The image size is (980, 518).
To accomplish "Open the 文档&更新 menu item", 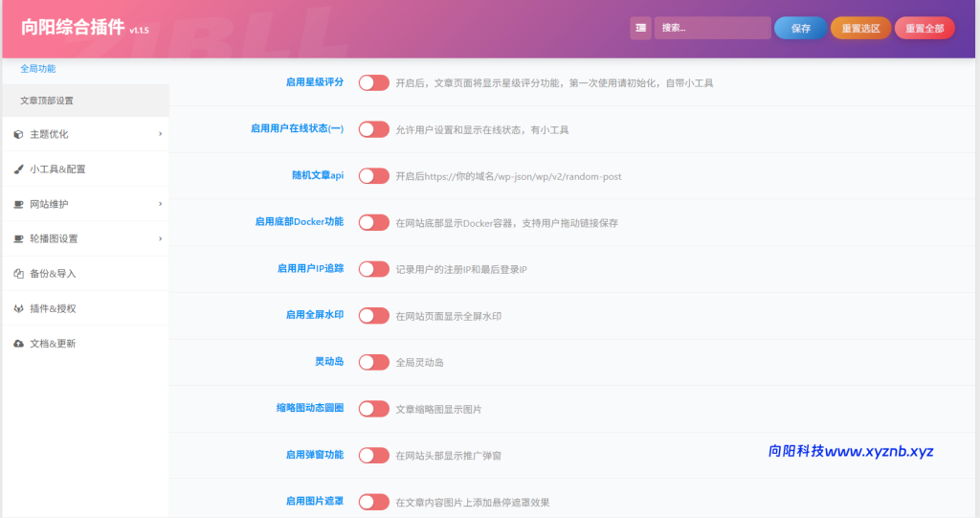I will (x=85, y=344).
